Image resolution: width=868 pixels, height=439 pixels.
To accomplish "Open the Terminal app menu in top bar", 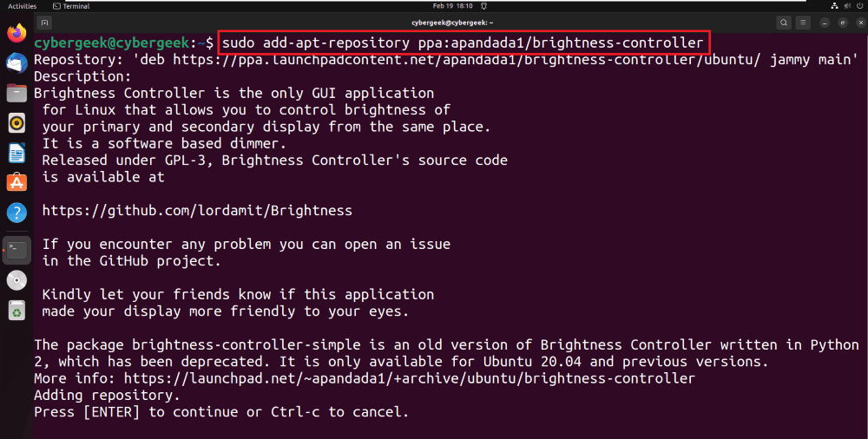I will 71,5.
